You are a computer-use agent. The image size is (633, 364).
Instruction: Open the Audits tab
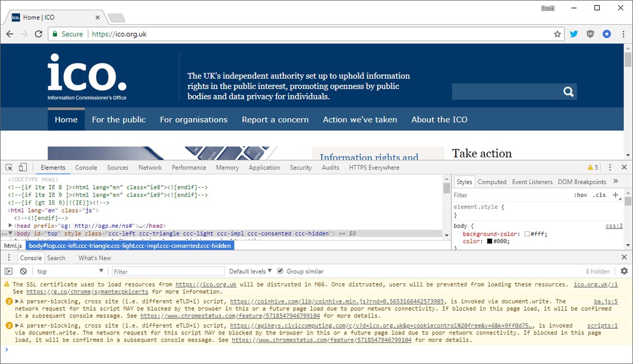pos(331,167)
